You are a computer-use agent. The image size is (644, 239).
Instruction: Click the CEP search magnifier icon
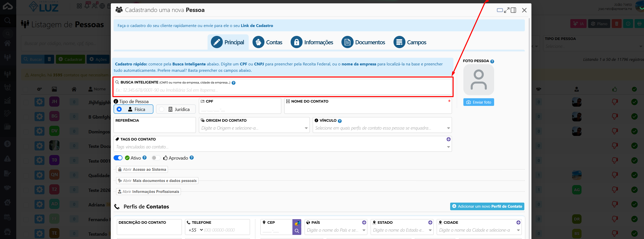click(x=297, y=231)
